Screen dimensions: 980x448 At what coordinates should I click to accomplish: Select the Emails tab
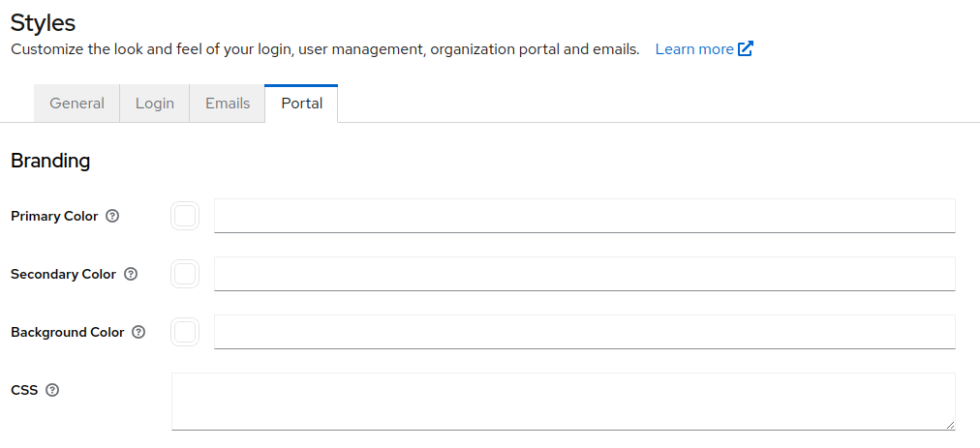click(228, 104)
